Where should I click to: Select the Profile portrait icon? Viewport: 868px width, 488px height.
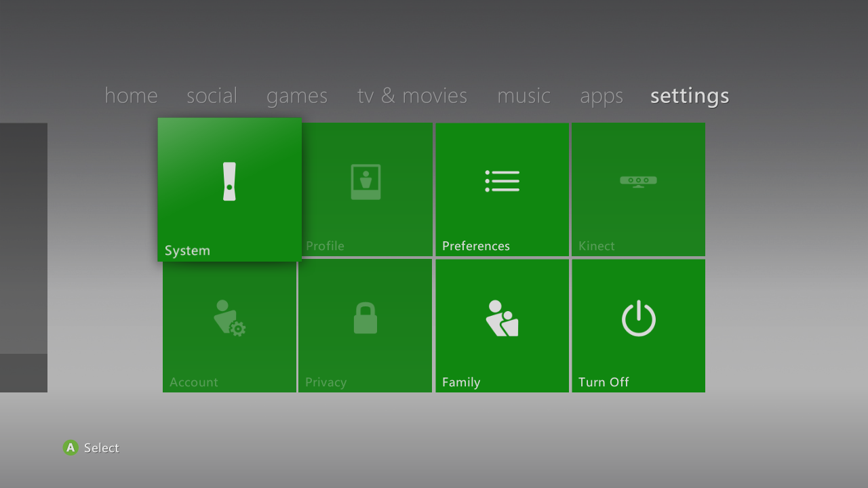(366, 182)
